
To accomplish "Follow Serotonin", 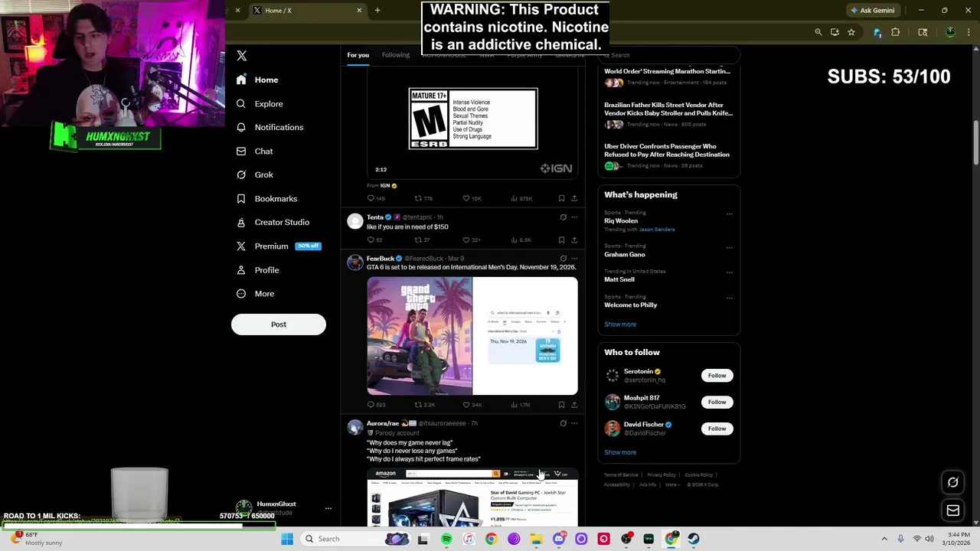I will point(717,376).
